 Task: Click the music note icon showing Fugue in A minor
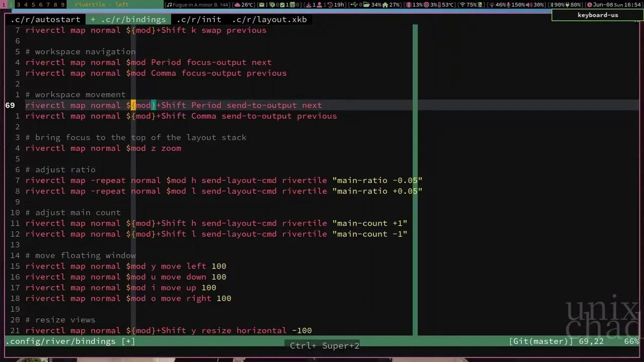(169, 5)
